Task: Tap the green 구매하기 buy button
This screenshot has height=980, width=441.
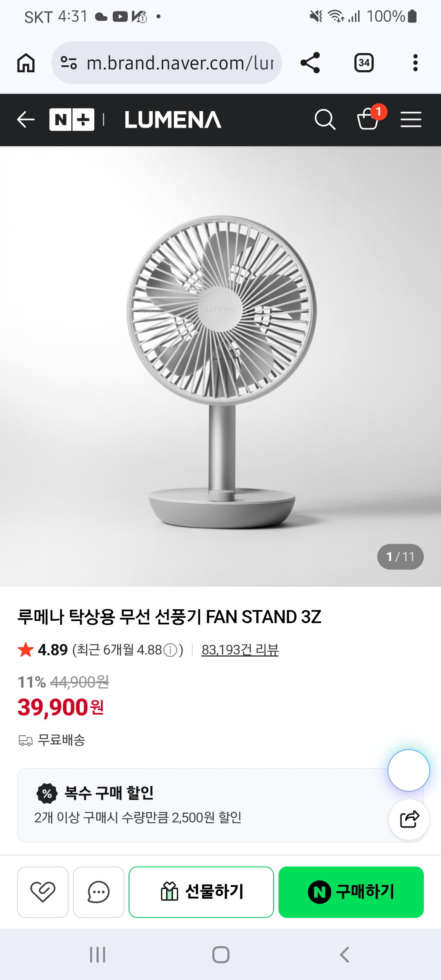Action: coord(351,892)
